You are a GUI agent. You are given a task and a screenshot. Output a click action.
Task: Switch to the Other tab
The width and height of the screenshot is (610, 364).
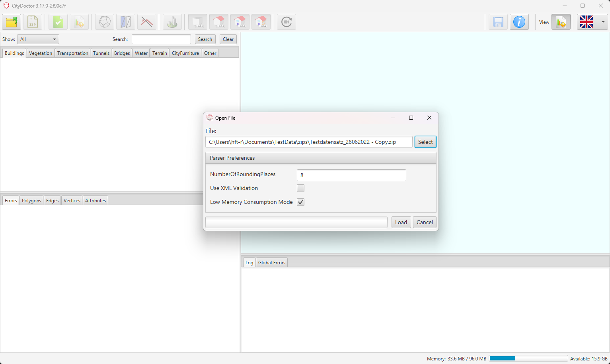pyautogui.click(x=210, y=53)
